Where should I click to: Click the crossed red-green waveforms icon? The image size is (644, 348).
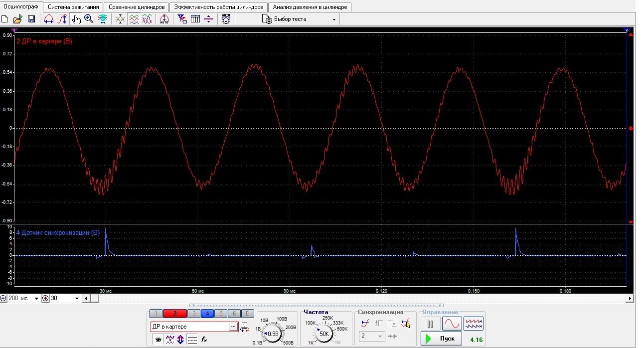120,19
